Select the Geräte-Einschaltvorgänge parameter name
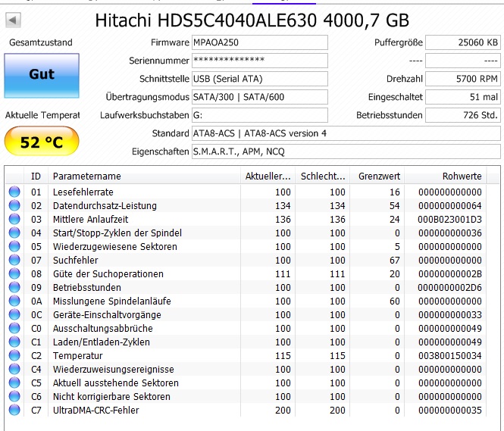The image size is (504, 431). pyautogui.click(x=107, y=315)
